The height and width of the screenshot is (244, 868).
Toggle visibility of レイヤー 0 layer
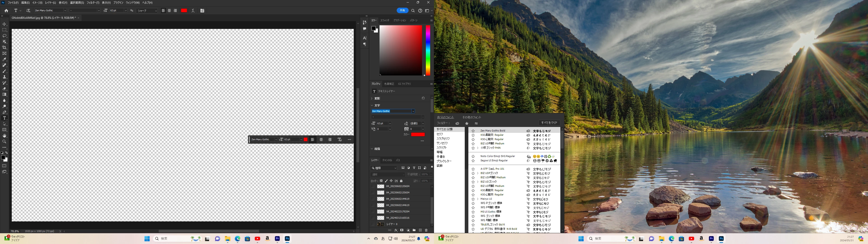pos(373,224)
